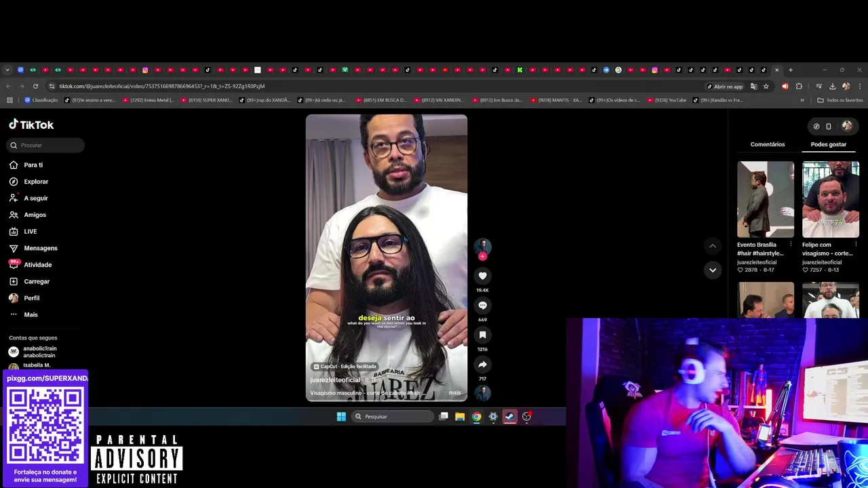868x488 pixels.
Task: Open juarezleiteoficial username on video
Action: coord(335,380)
